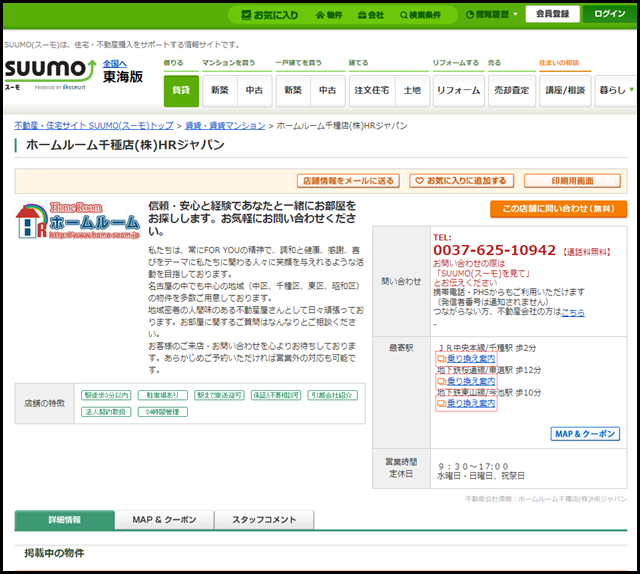Open the 注文住宅 navigation tab
The height and width of the screenshot is (574, 640).
tap(372, 91)
